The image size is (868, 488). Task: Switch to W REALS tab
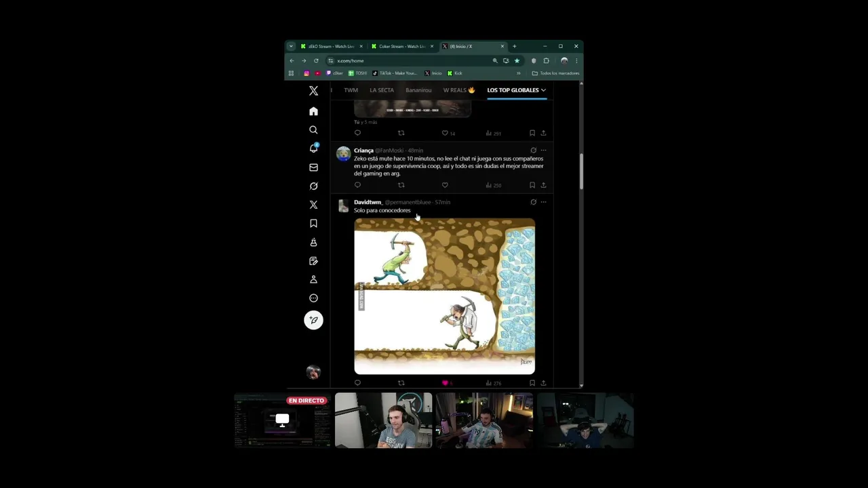459,90
